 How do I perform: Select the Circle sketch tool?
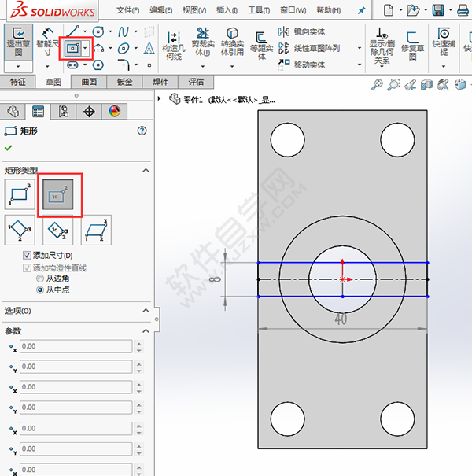click(x=98, y=31)
